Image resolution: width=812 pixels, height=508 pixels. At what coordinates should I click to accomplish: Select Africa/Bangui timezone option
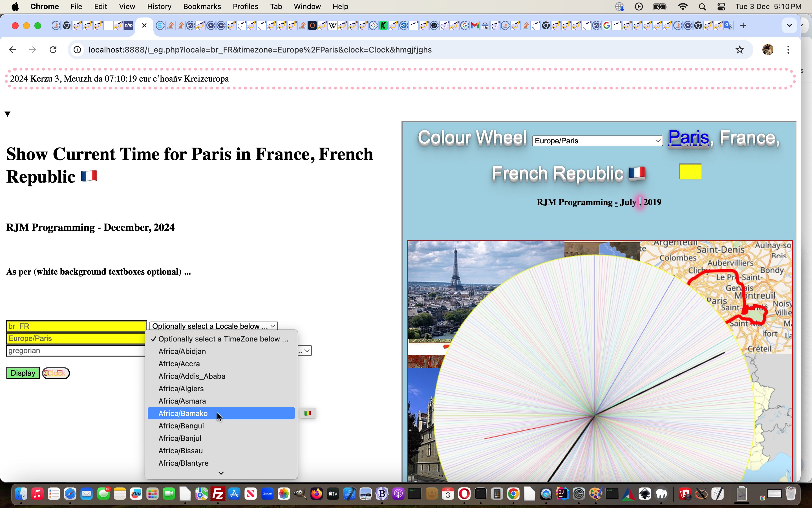(221, 426)
